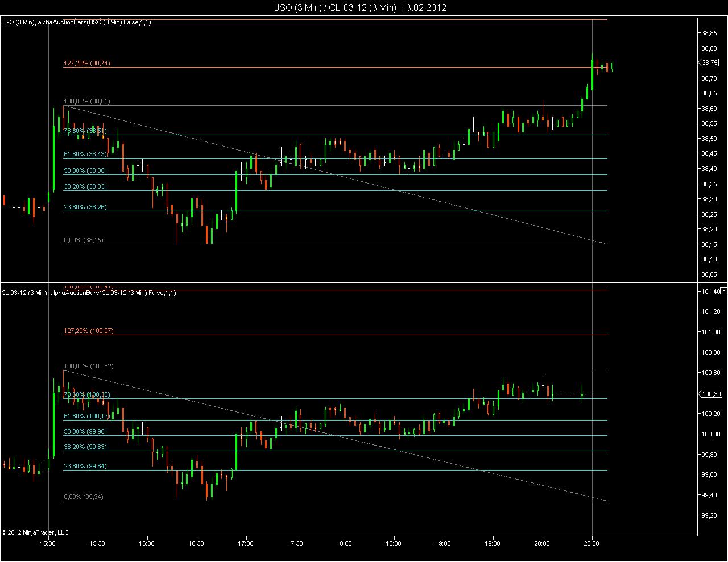Click the 100,80 tick on CL price axis

(x=710, y=352)
